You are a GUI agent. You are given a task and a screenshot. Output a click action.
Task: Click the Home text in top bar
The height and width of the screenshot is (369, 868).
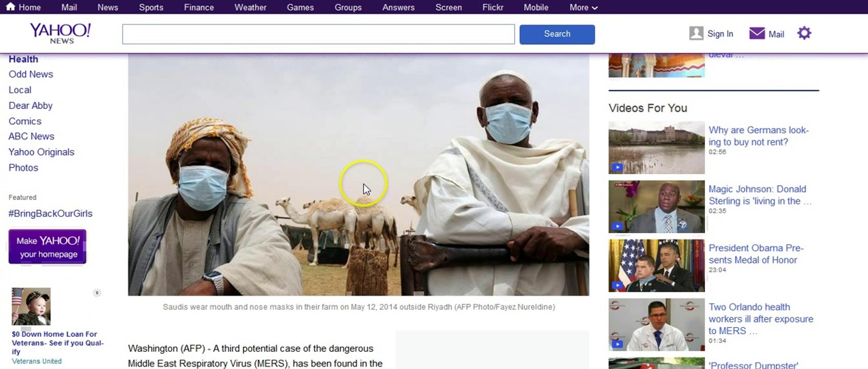(30, 7)
